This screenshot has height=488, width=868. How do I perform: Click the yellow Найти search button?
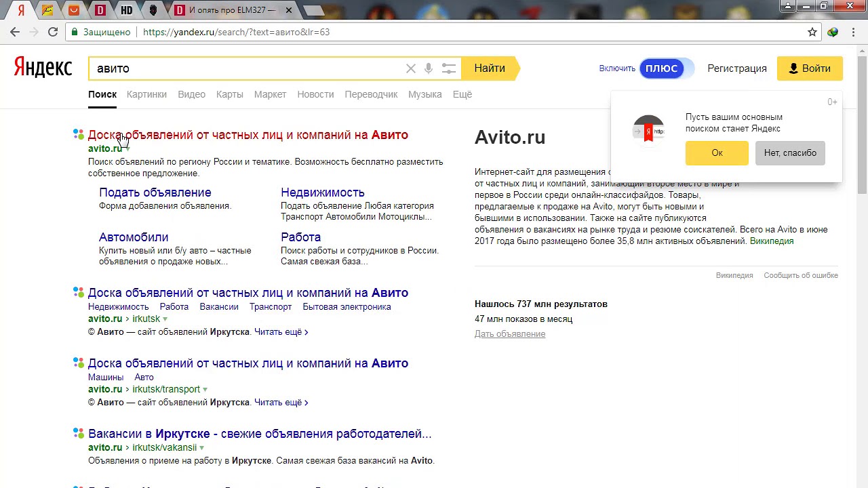click(490, 68)
